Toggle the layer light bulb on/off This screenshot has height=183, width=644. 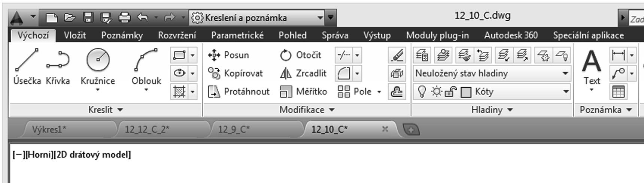422,92
